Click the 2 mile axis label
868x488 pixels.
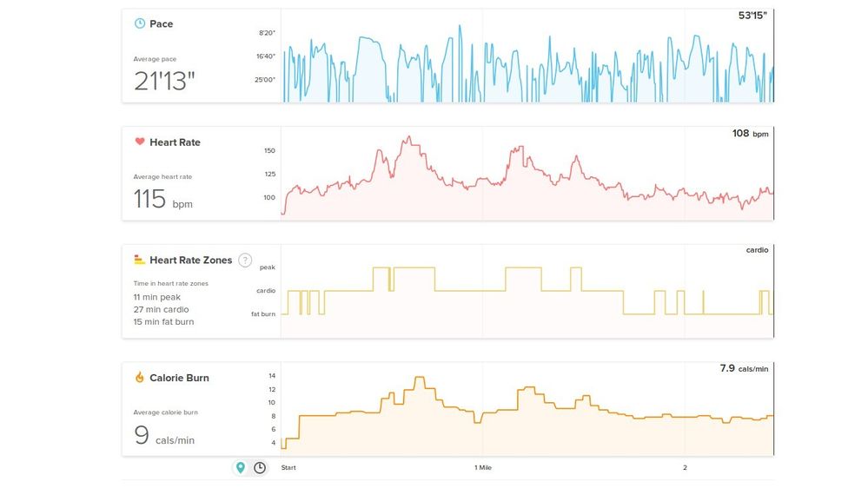pyautogui.click(x=685, y=467)
